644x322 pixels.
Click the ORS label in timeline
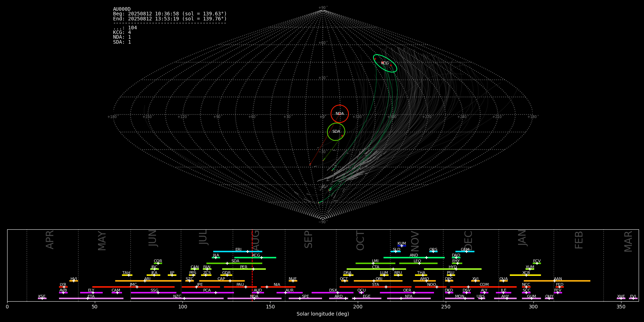click(x=433, y=250)
